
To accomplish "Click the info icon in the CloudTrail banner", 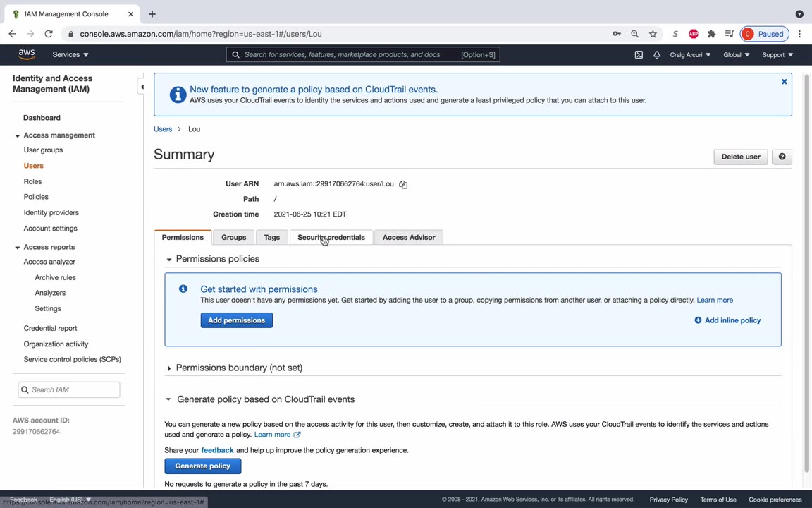I will tap(178, 95).
